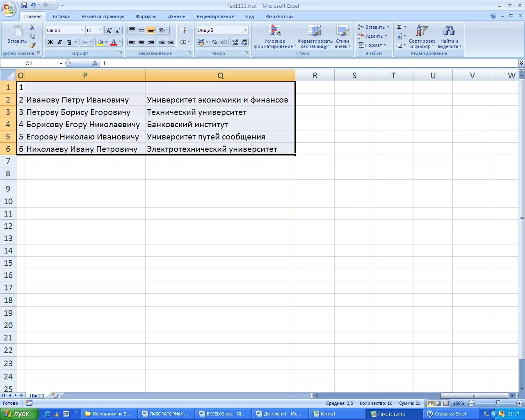The width and height of the screenshot is (525, 420).
Task: Switch to Формулы ribbon tab
Action: tap(146, 16)
